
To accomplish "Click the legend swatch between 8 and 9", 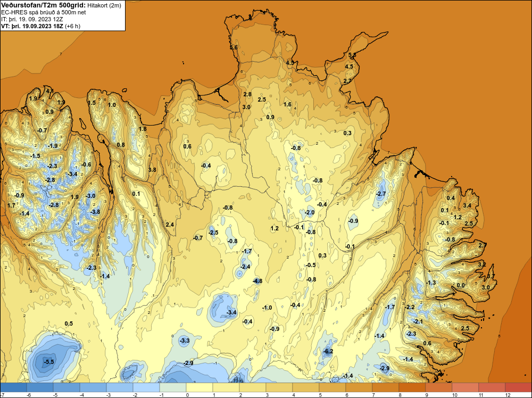I will pos(412,387).
